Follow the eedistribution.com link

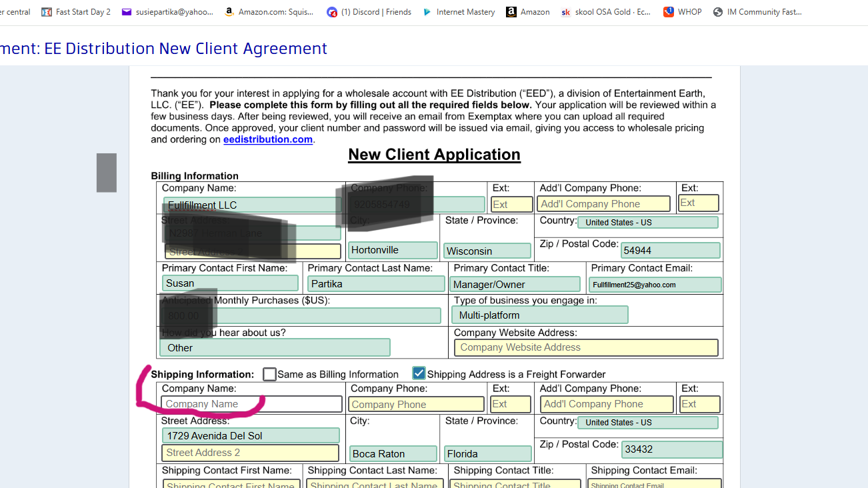(268, 139)
